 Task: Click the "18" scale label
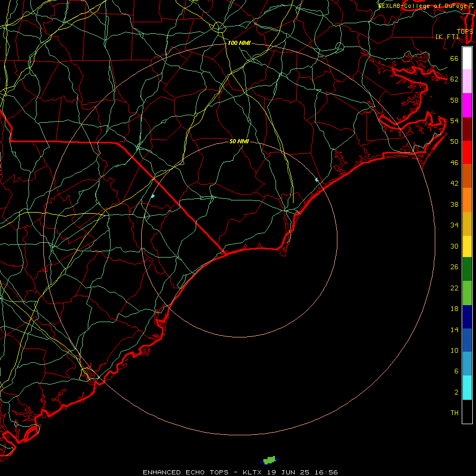(x=454, y=309)
